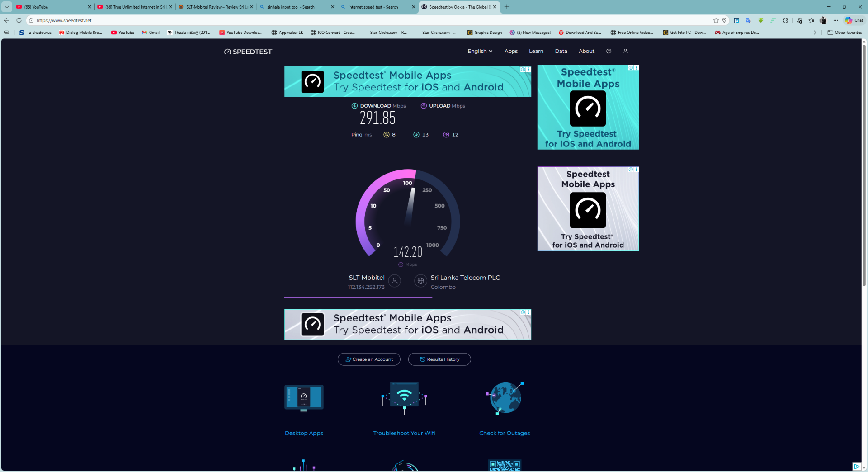
Task: Open the Apps menu item
Action: tap(511, 51)
